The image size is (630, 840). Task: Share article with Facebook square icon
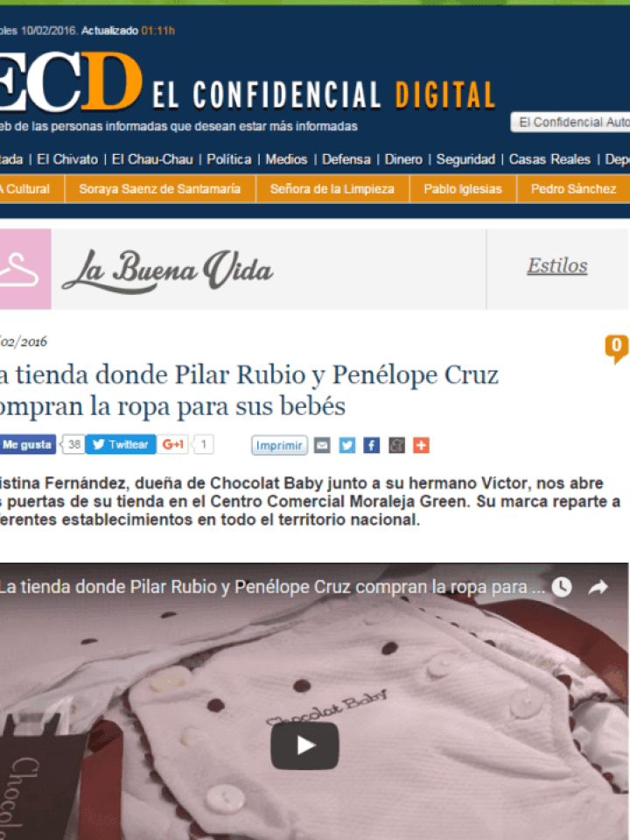(372, 445)
